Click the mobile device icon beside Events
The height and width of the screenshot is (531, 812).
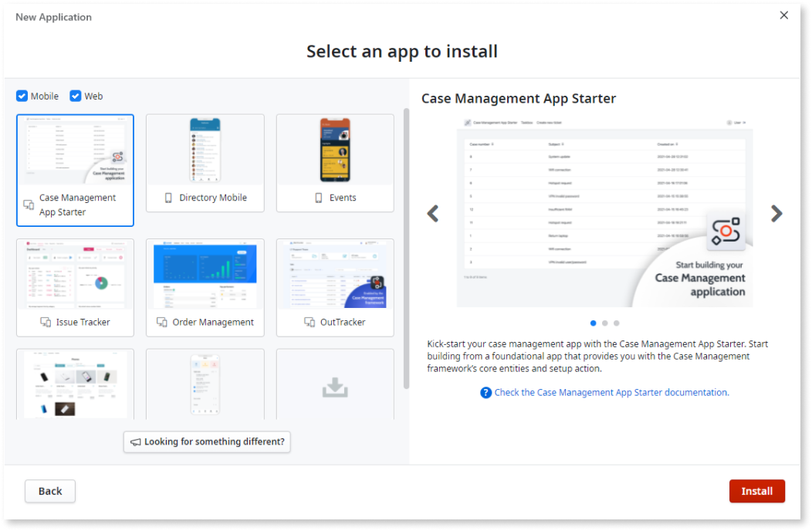pos(318,198)
